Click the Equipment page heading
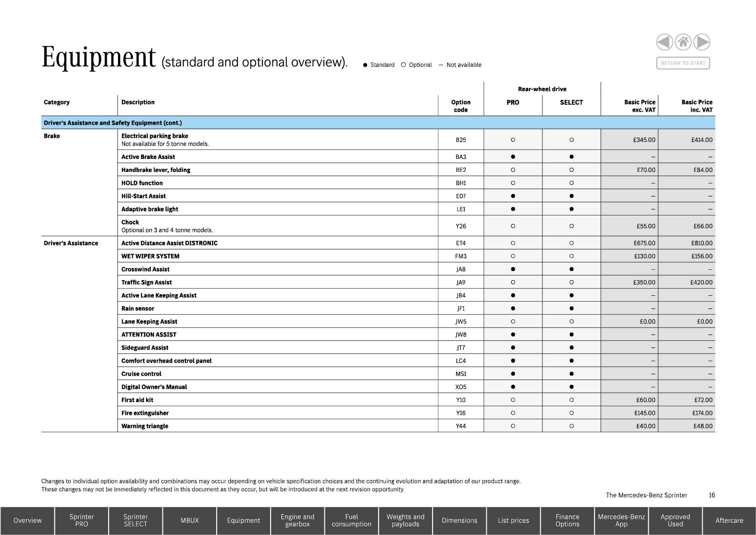Viewport: 756px width, 535px height. tap(98, 58)
